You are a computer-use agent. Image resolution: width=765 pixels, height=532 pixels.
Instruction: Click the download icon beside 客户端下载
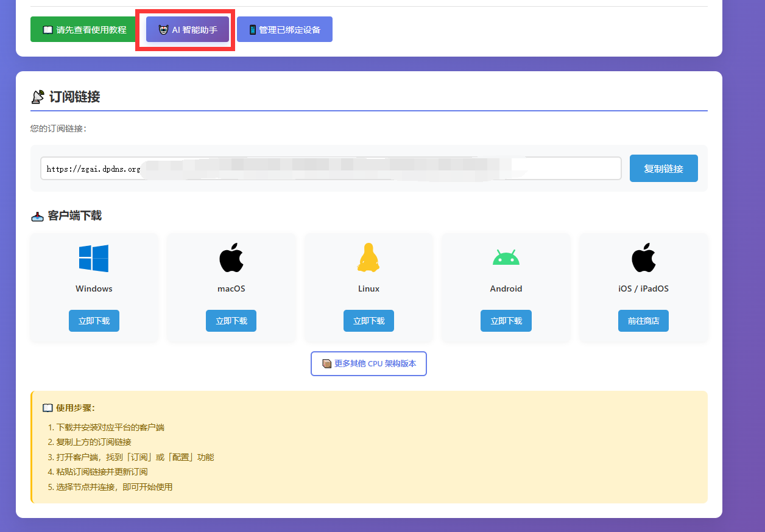pyautogui.click(x=37, y=216)
